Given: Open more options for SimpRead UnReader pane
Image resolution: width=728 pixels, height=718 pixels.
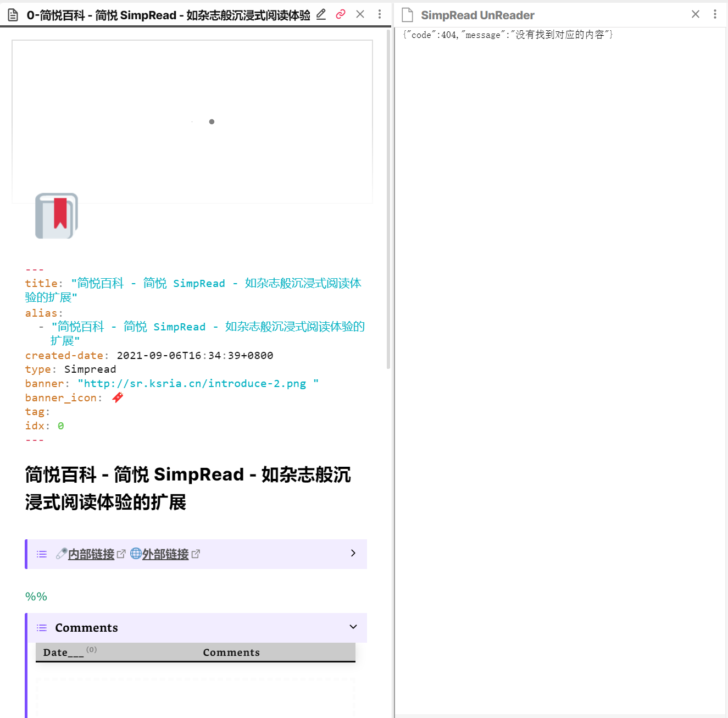Looking at the screenshot, I should (x=715, y=14).
